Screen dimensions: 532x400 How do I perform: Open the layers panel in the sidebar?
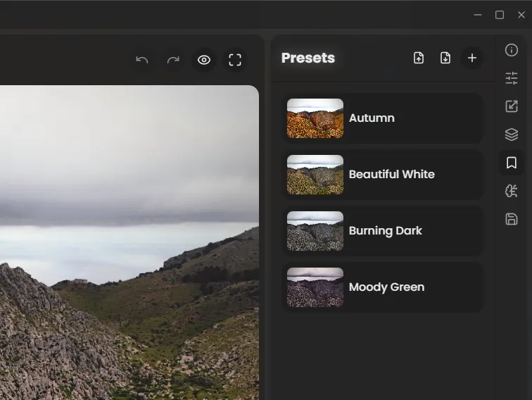[x=512, y=135]
